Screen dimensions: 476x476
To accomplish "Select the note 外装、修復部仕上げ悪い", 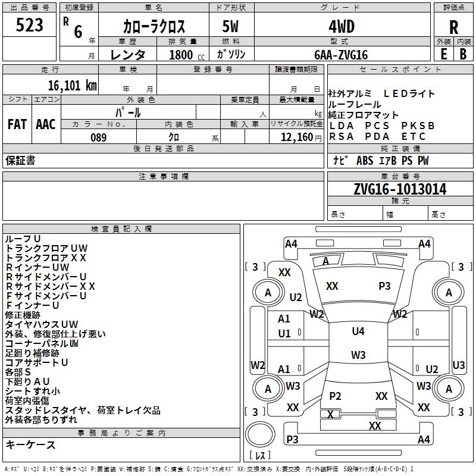I will tap(55, 334).
